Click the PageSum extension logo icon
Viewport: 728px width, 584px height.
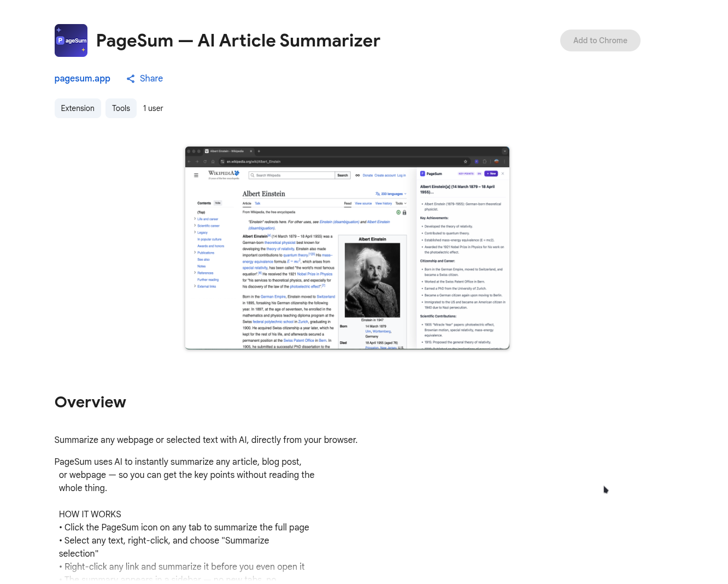(71, 40)
